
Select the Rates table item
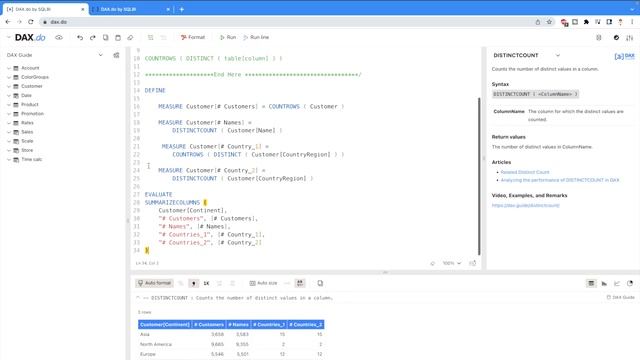coord(27,123)
